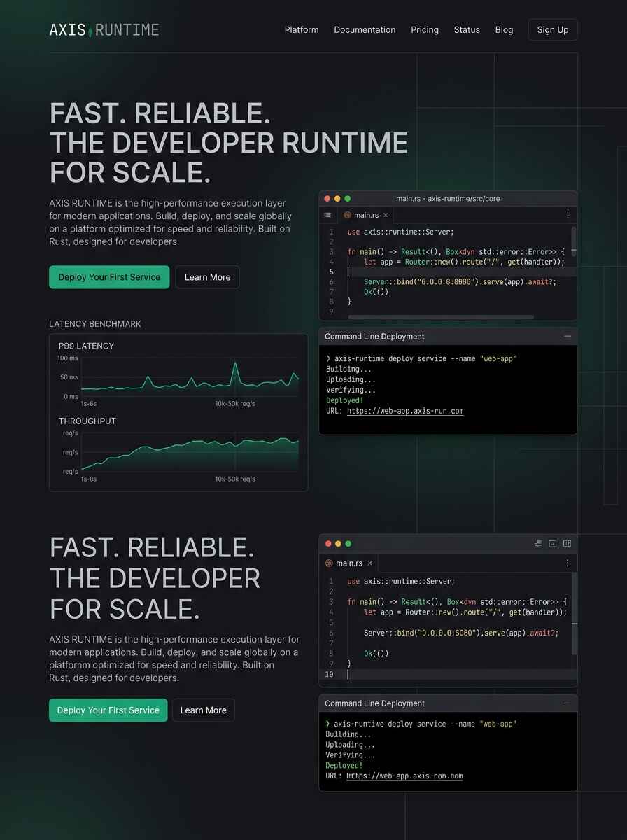Click the 'get(handter)' code line
Viewport: 627px width, 840px height.
[x=464, y=262]
